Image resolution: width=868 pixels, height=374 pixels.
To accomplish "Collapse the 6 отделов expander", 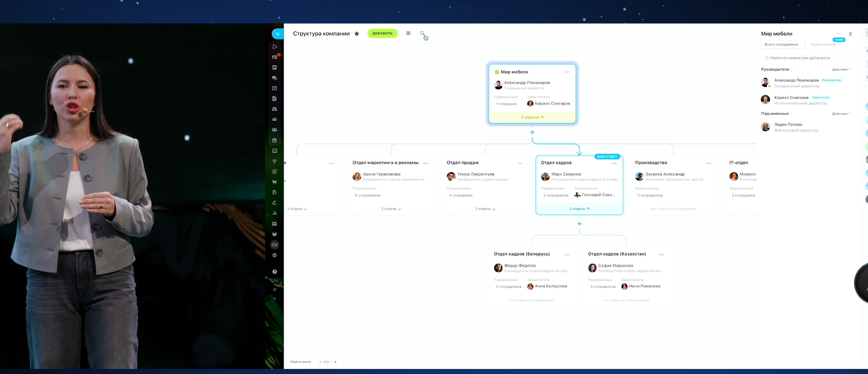I will tap(532, 117).
